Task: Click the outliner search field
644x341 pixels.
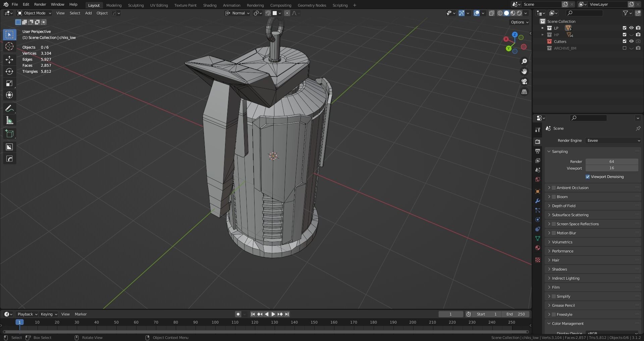Action: coord(584,13)
